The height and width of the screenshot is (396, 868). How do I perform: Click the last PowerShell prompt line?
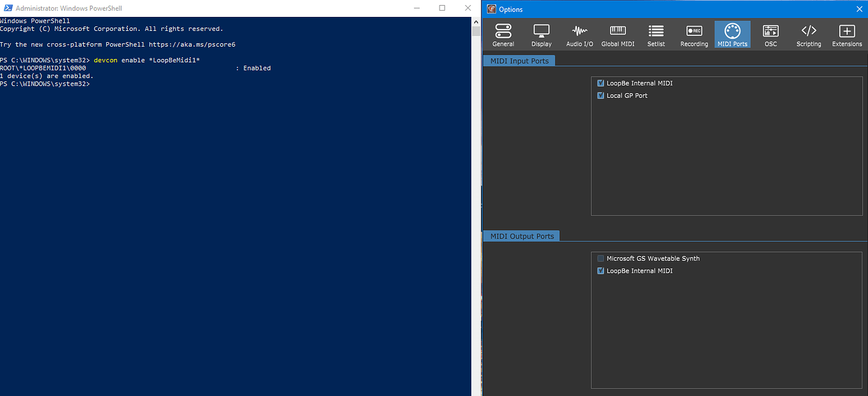pyautogui.click(x=45, y=84)
